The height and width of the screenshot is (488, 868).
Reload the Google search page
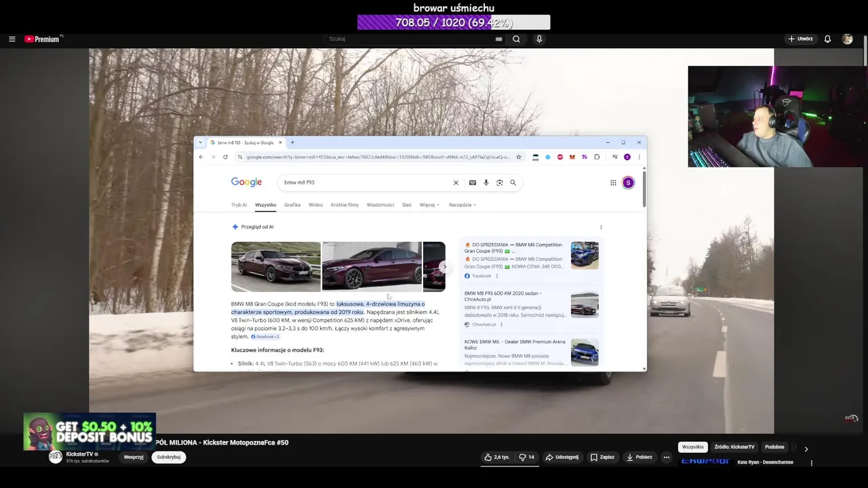tap(225, 157)
